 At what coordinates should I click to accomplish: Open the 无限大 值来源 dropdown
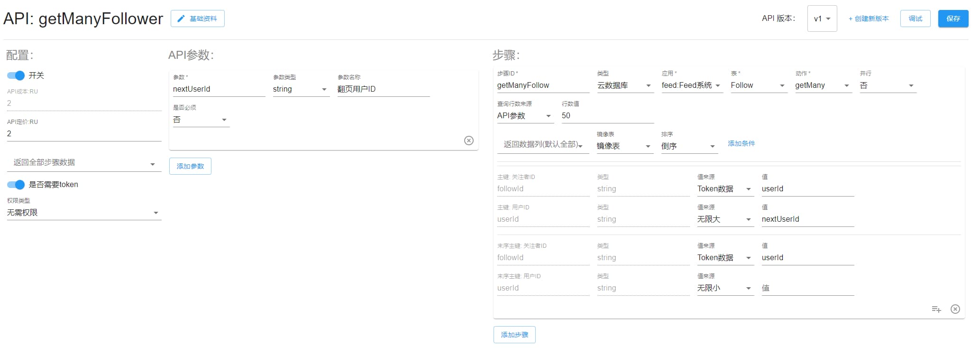[x=725, y=219]
